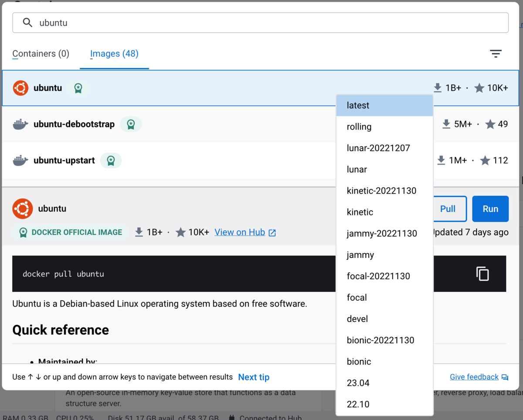Select the focal-20221130 tag
Viewport: 523px width, 420px height.
pos(384,277)
